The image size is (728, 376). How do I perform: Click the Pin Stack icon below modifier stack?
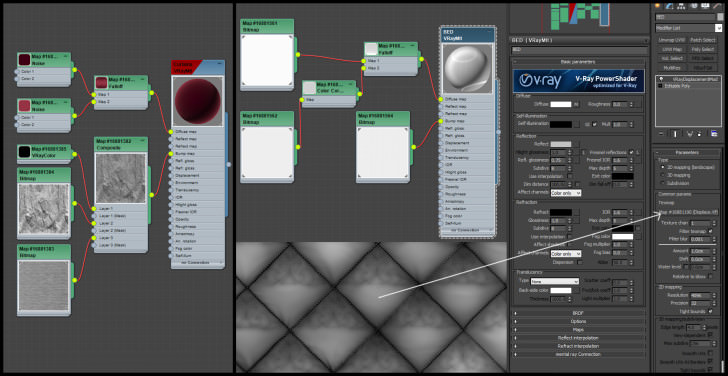662,134
